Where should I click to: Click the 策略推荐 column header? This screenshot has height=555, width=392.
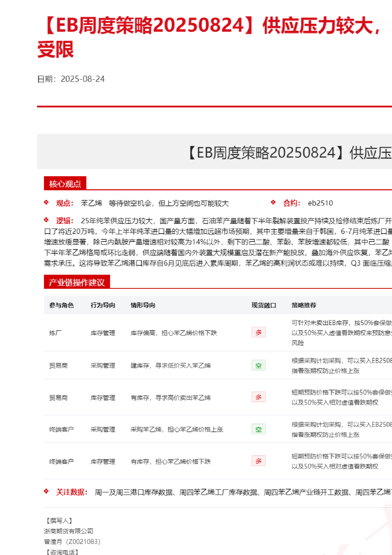pyautogui.click(x=304, y=305)
